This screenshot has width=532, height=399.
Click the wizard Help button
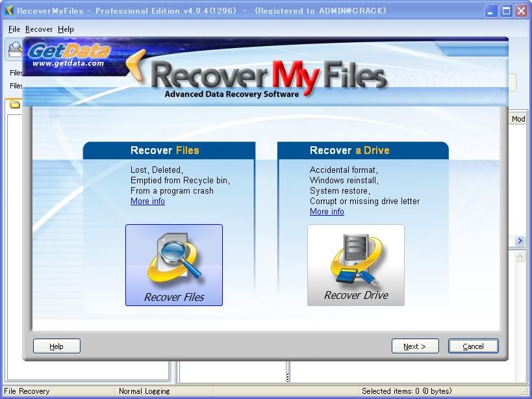tap(57, 346)
